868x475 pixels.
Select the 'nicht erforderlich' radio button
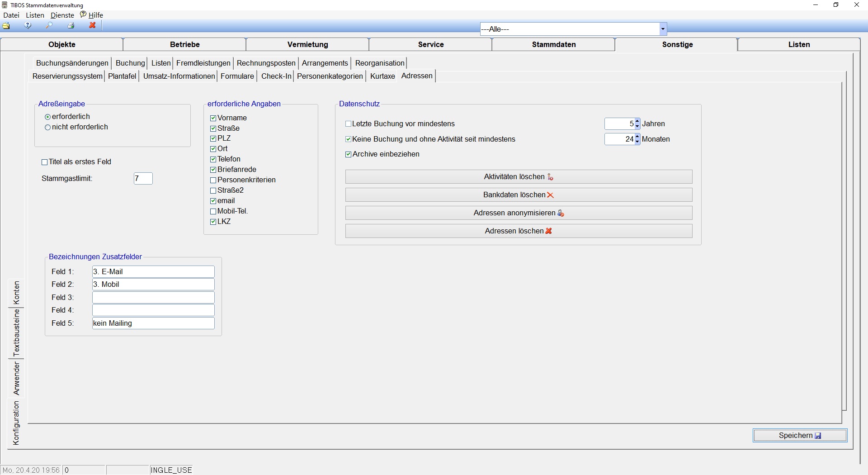coord(47,127)
